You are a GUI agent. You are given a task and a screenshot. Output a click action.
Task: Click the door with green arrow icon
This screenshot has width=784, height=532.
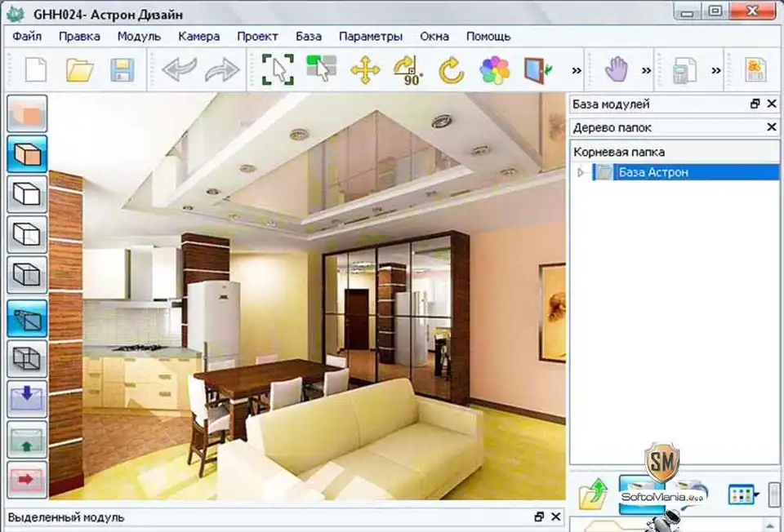[538, 70]
